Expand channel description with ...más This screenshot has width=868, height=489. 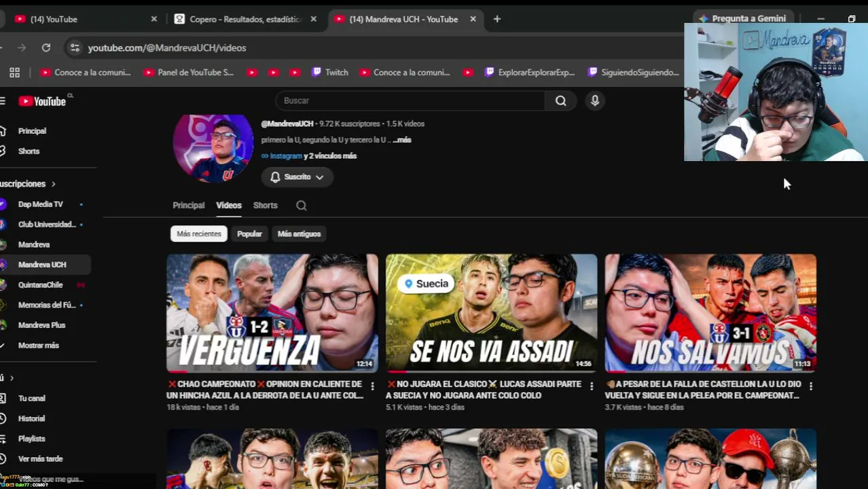pos(402,140)
